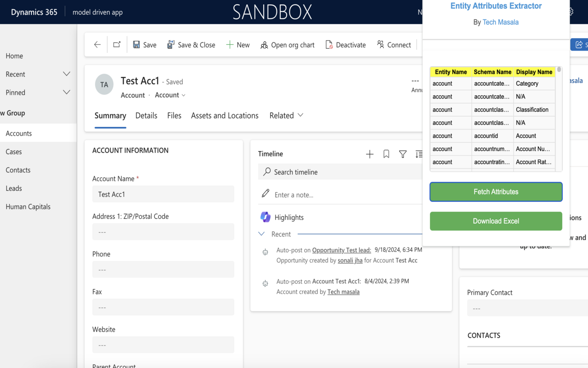
Task: Click the pencil icon beside note field
Action: [x=266, y=194]
